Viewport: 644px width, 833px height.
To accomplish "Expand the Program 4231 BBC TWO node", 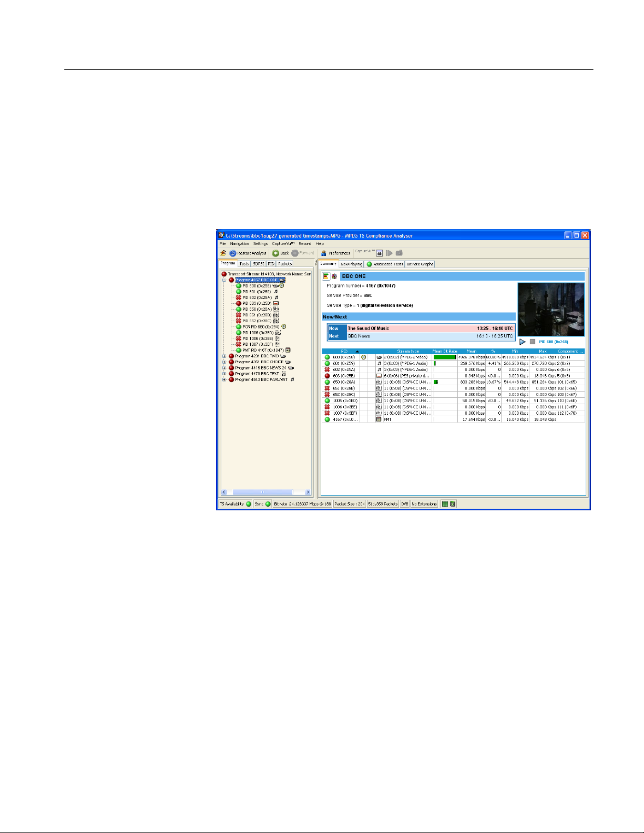I will click(224, 356).
